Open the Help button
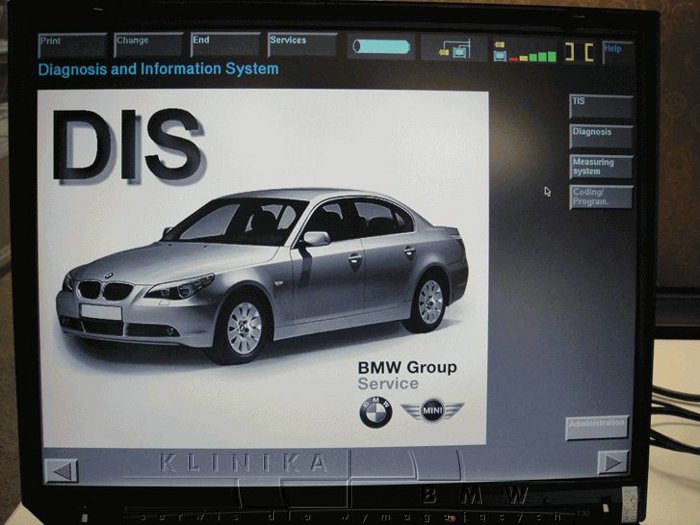 pyautogui.click(x=618, y=53)
